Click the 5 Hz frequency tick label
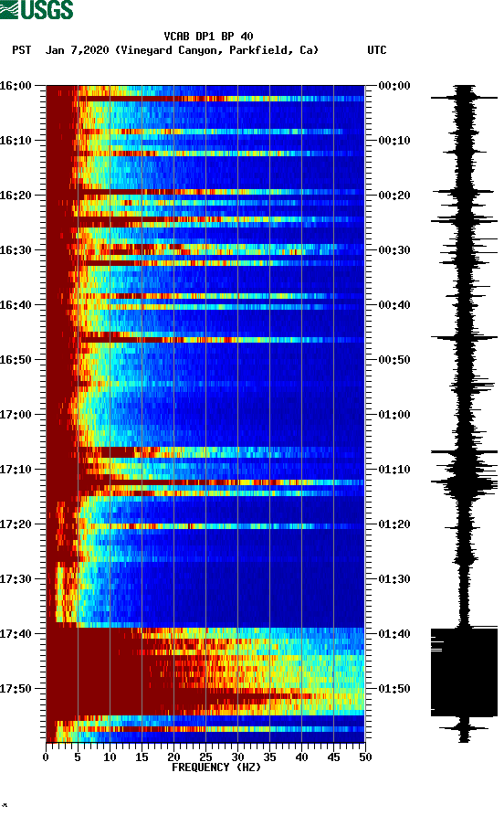Image resolution: width=504 pixels, height=815 pixels. pyautogui.click(x=78, y=757)
